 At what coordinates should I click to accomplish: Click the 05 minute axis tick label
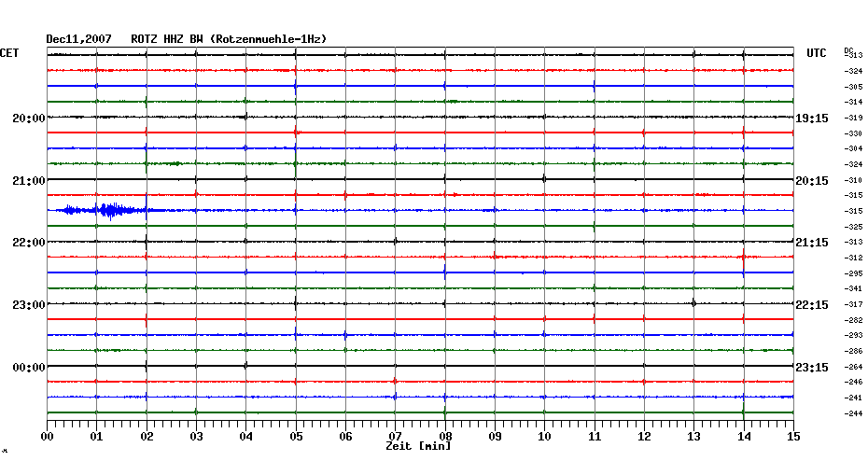point(296,437)
